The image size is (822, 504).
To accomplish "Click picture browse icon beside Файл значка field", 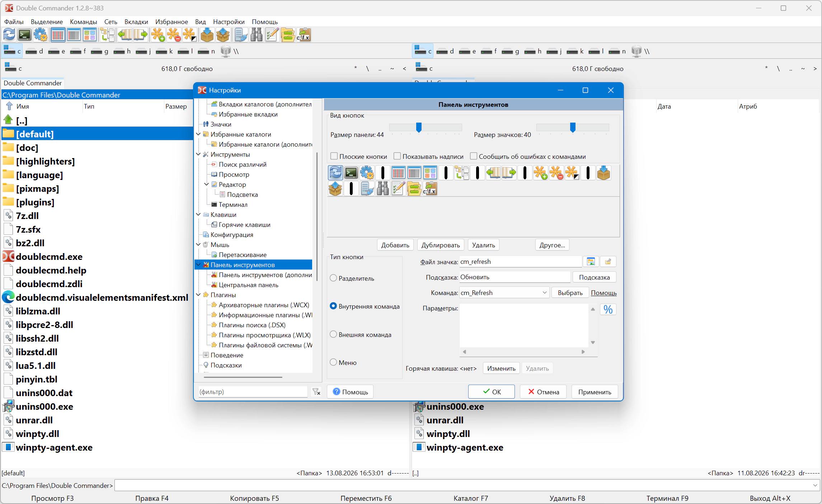I will tap(591, 262).
